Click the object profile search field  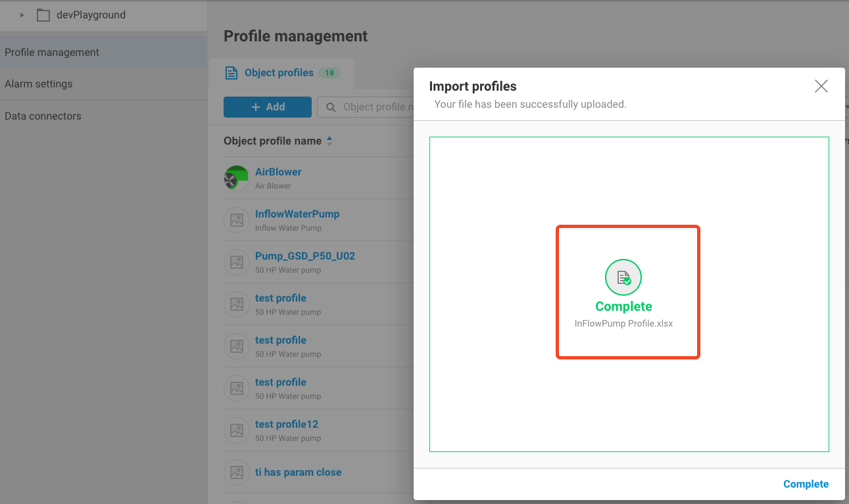pos(375,106)
